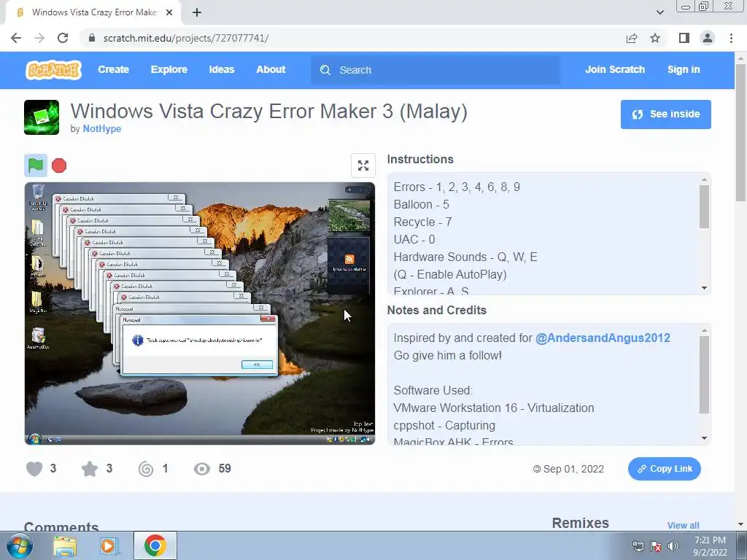This screenshot has height=560, width=747.
Task: Click Chrome icon in taskbar
Action: 155,545
